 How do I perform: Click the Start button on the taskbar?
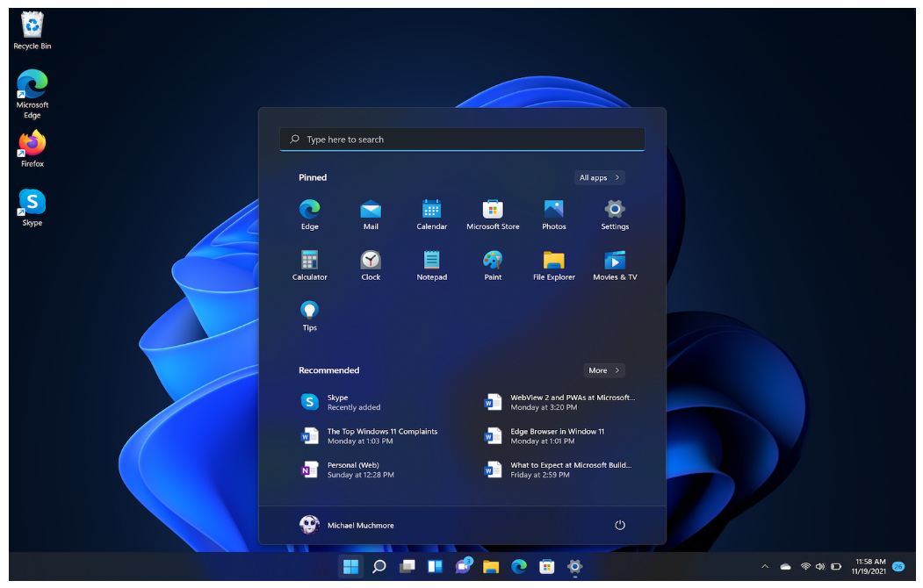pos(350,566)
